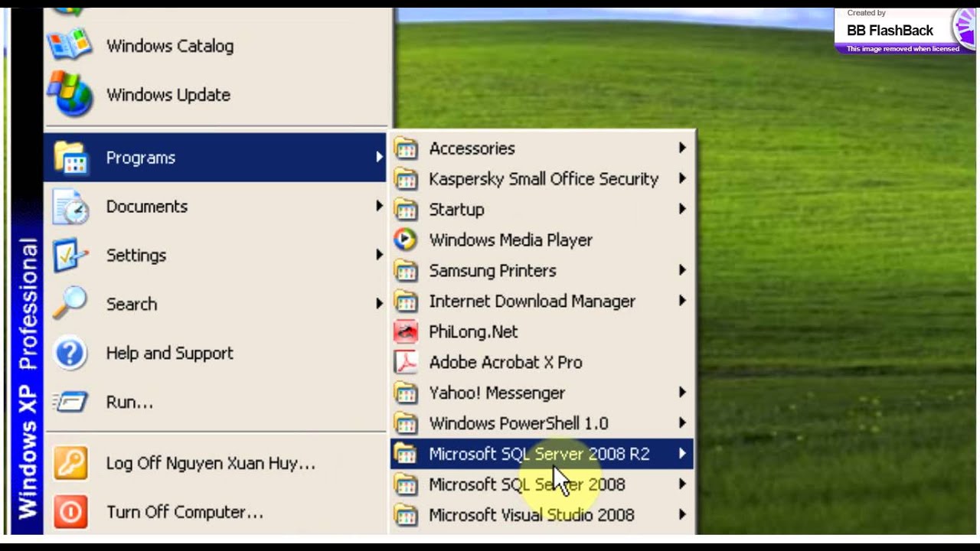Viewport: 980px width, 551px height.
Task: Expand the Samsung Printers submenu arrow
Action: (682, 270)
